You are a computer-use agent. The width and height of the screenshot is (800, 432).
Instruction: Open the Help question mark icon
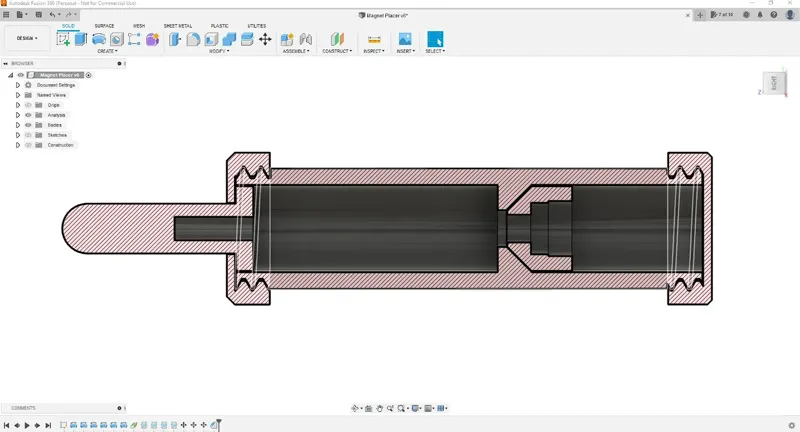point(774,15)
